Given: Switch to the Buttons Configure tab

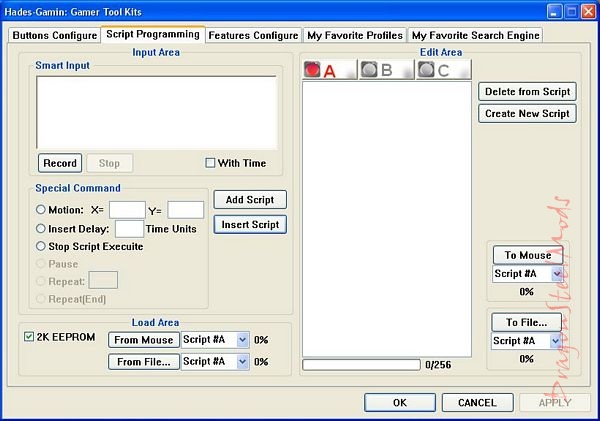Looking at the screenshot, I should click(53, 35).
